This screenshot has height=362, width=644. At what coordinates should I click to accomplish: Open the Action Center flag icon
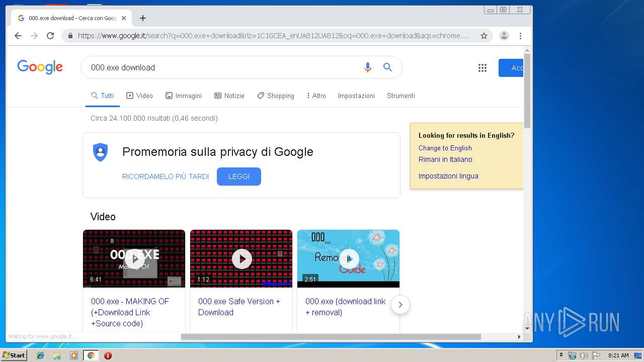596,355
